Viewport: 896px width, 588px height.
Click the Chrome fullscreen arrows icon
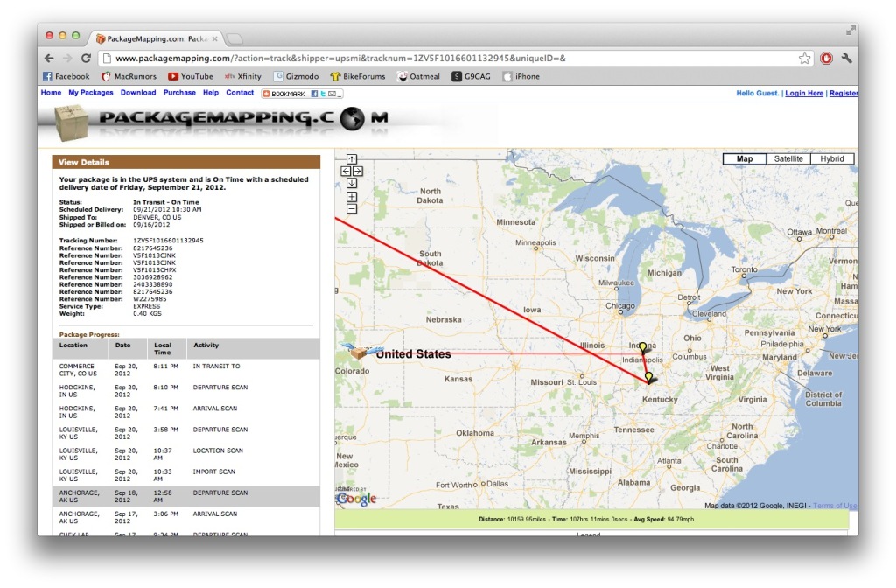(x=851, y=31)
